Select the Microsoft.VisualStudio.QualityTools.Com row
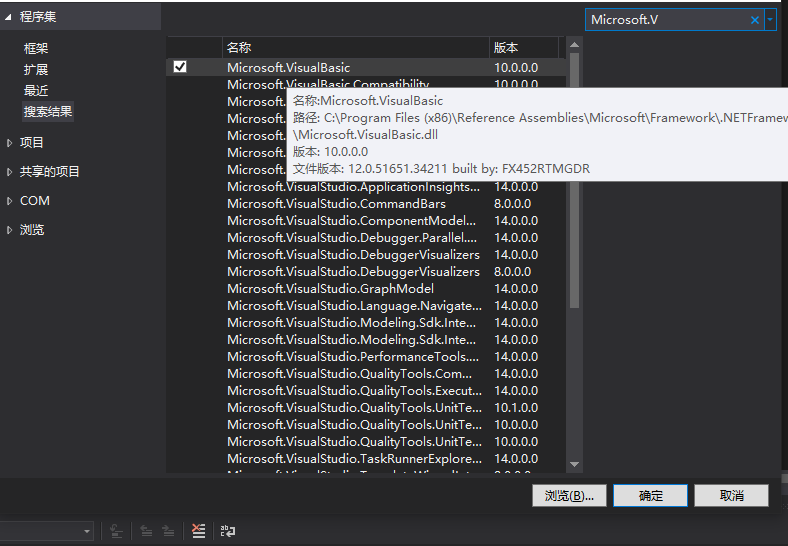Image resolution: width=788 pixels, height=546 pixels. 366,374
